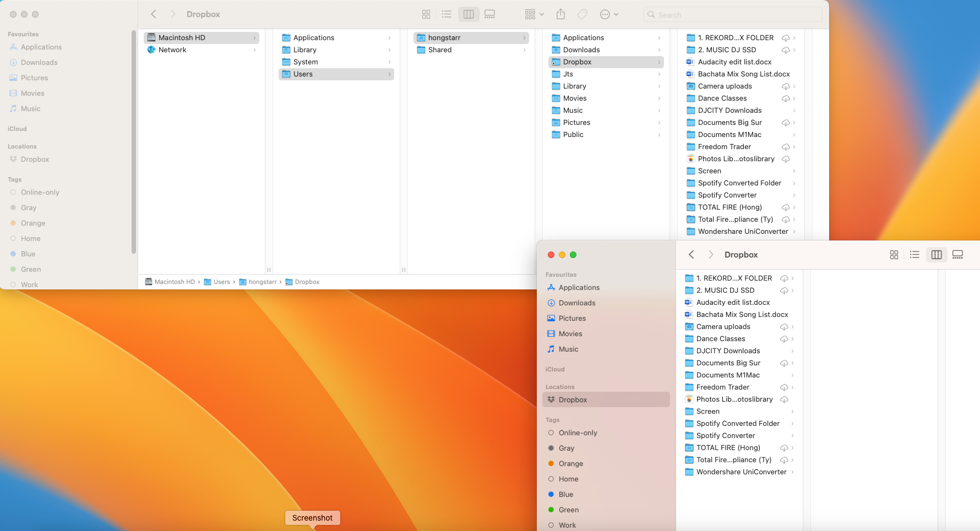Select Network in back window first column

[202, 50]
